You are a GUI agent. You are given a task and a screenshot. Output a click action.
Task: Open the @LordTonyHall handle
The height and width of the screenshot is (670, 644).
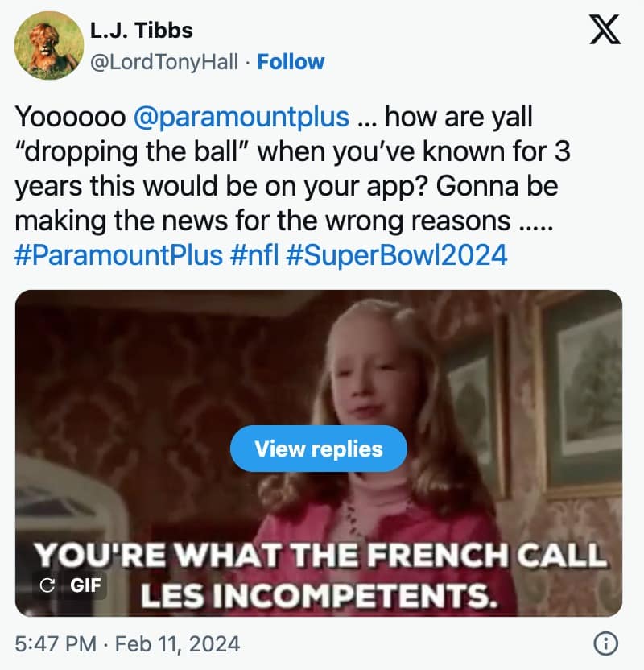(x=164, y=62)
